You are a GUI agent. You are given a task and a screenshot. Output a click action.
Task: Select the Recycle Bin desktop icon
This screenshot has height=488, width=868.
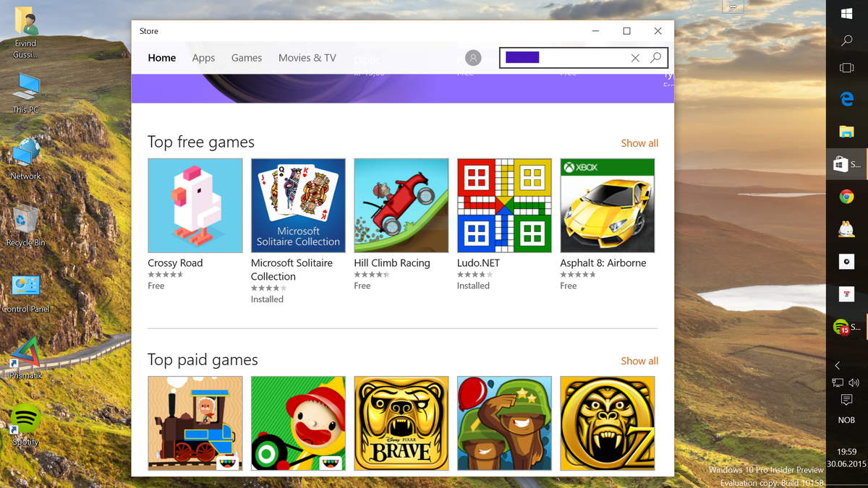pos(25,227)
